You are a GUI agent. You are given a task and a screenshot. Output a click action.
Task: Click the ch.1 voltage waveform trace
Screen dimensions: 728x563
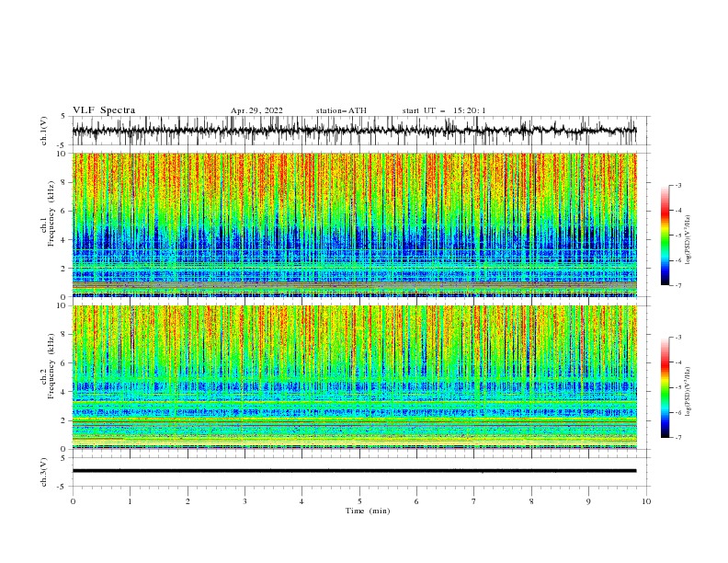(x=354, y=131)
